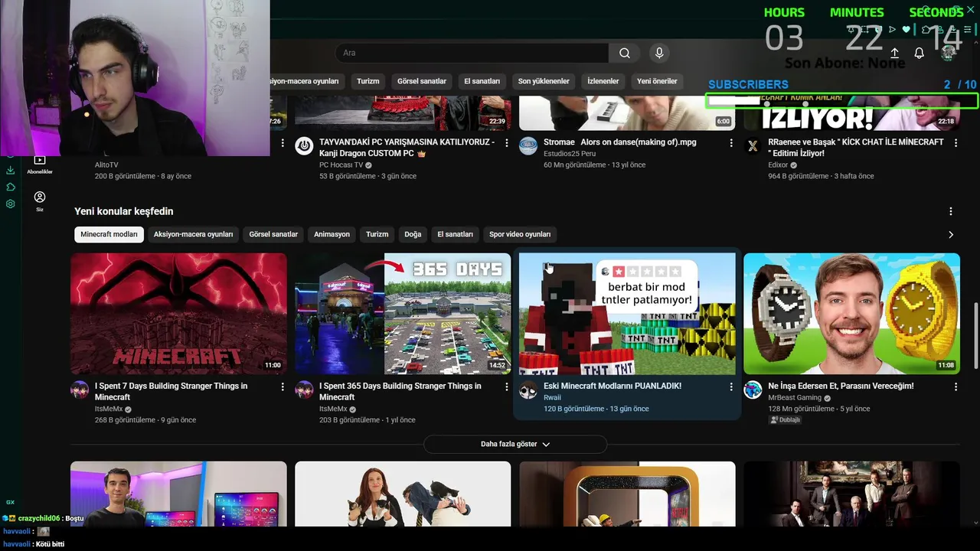Open ItsMeMx avatar beside 7 Days video
This screenshot has width=980, height=551.
(80, 390)
